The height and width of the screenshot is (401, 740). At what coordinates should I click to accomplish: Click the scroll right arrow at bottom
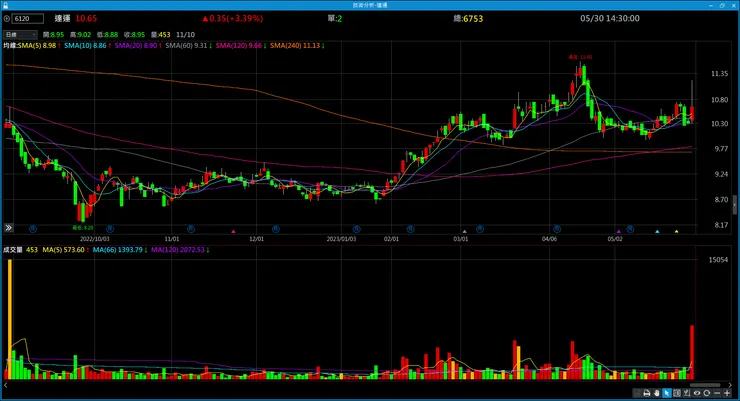coord(731,385)
